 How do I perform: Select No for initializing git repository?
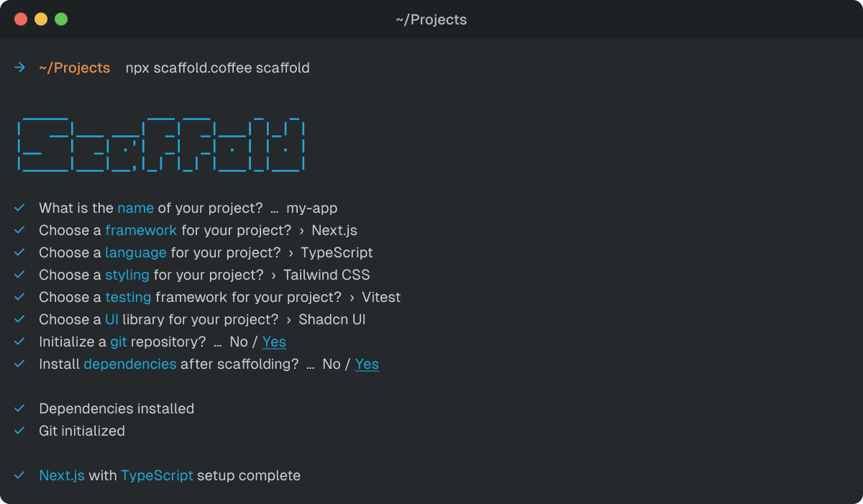pyautogui.click(x=239, y=342)
